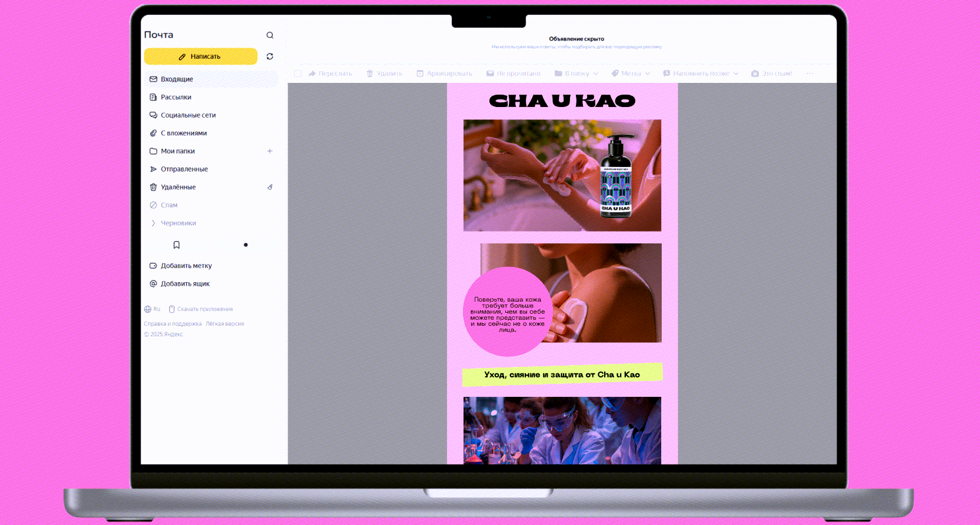
Task: Click the Ru language selector
Action: pyautogui.click(x=152, y=309)
